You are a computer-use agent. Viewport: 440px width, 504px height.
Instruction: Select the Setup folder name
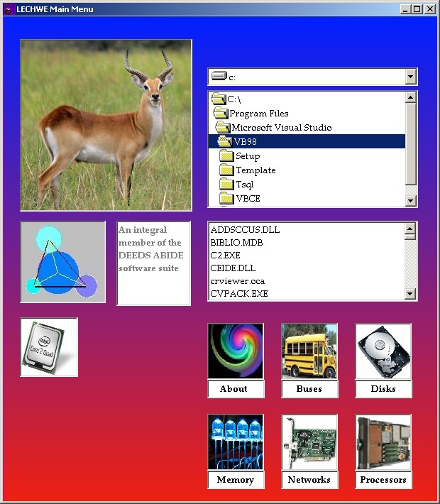point(248,156)
